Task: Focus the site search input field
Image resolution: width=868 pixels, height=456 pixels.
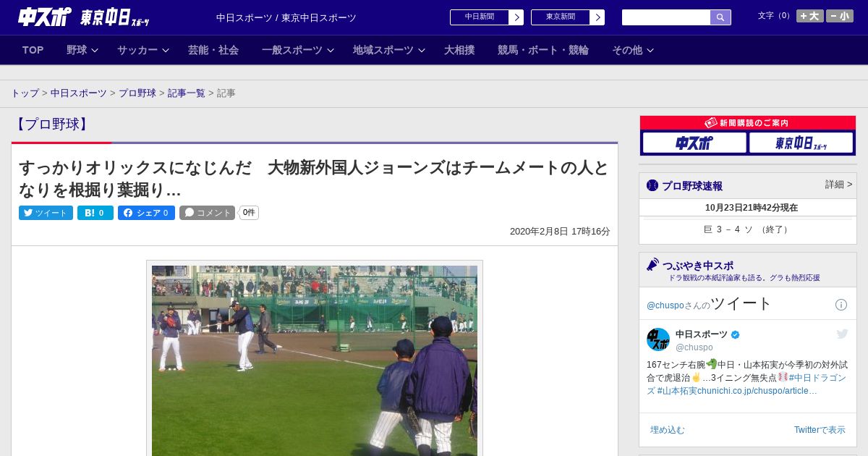Action: coord(666,17)
